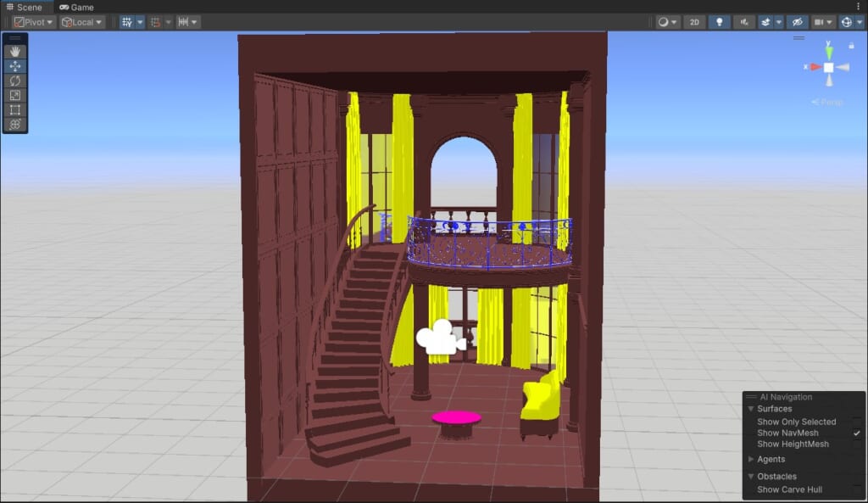Switch to the Game tab
The image size is (868, 503).
(76, 7)
